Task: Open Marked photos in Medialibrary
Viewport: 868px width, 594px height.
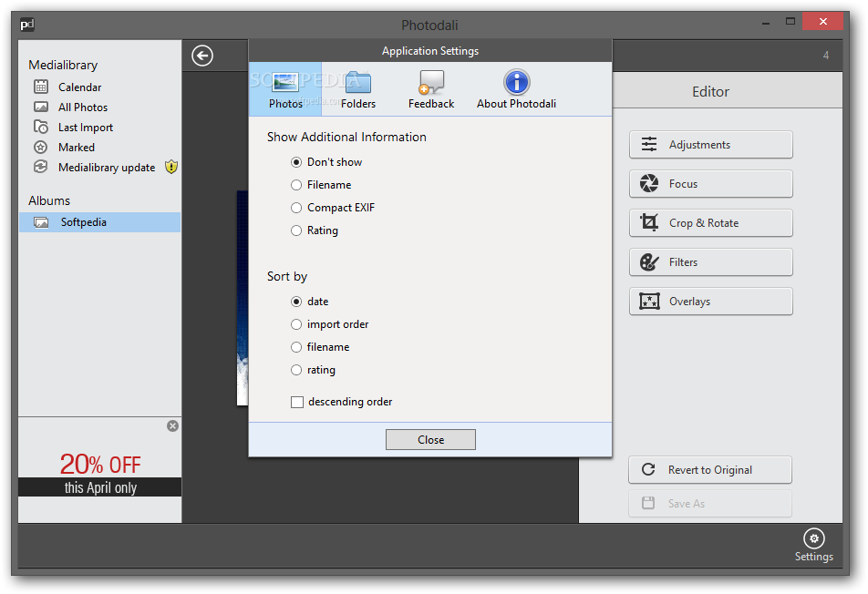Action: [x=77, y=147]
